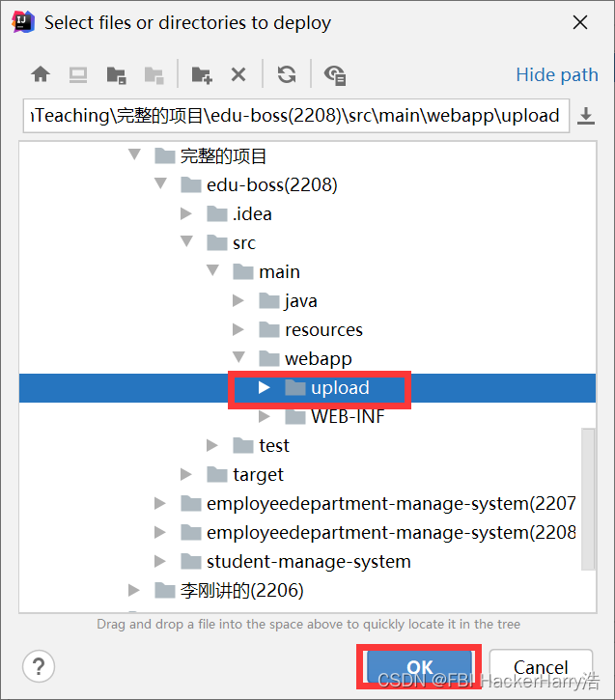Collapse the main folder arrow
This screenshot has width=615, height=700.
(x=212, y=270)
